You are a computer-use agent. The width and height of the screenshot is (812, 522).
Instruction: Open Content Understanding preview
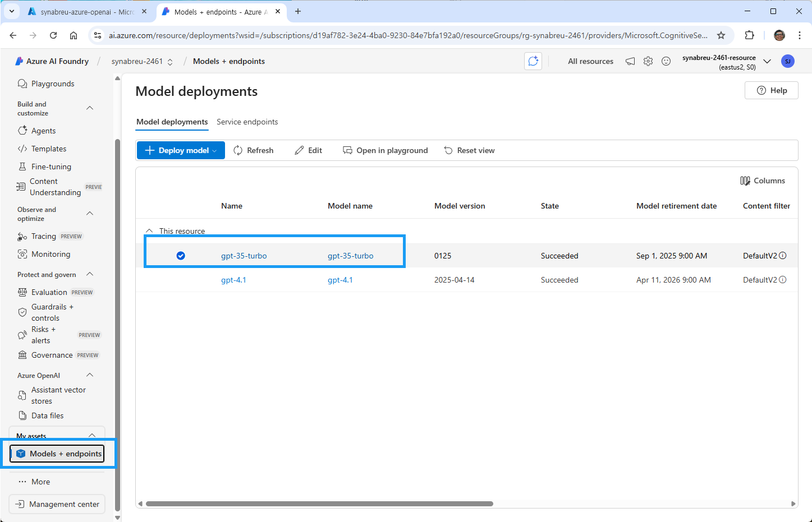point(59,187)
